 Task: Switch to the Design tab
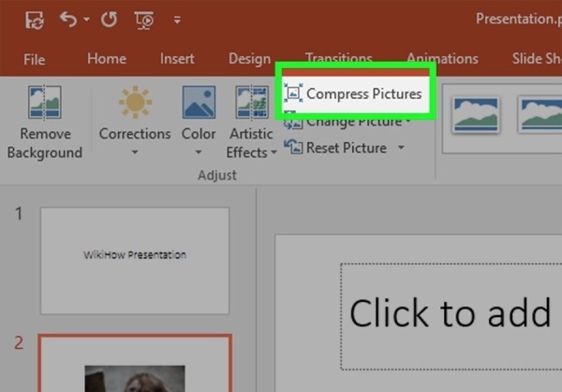249,59
